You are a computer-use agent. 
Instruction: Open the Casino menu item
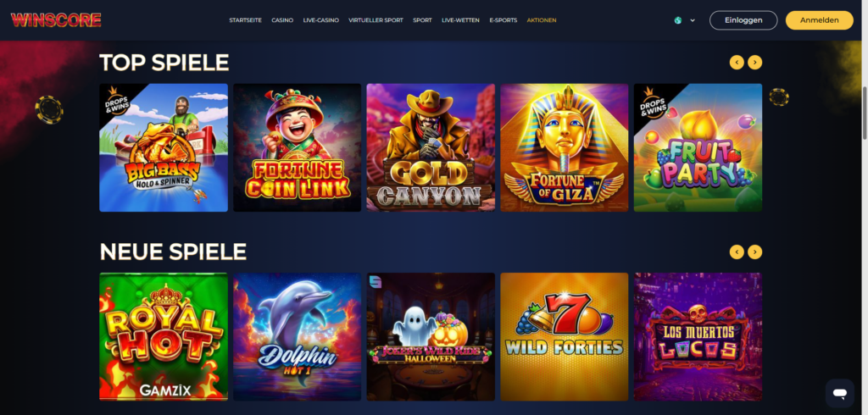click(282, 20)
